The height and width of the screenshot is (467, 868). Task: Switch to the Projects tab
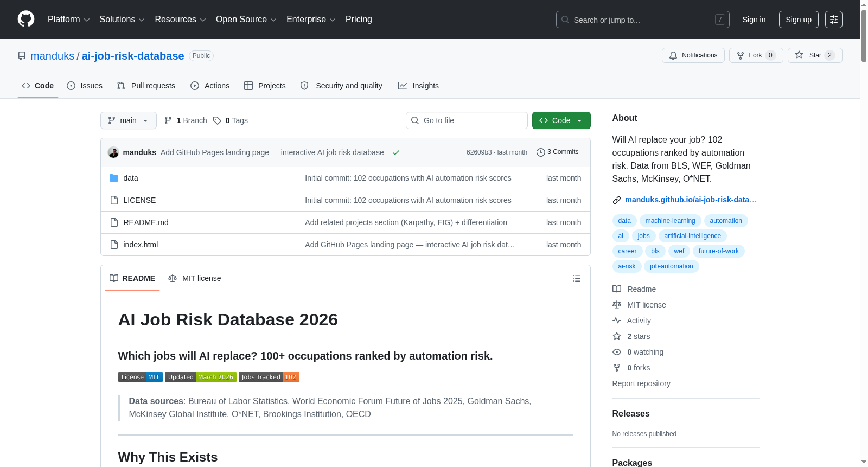pyautogui.click(x=265, y=86)
